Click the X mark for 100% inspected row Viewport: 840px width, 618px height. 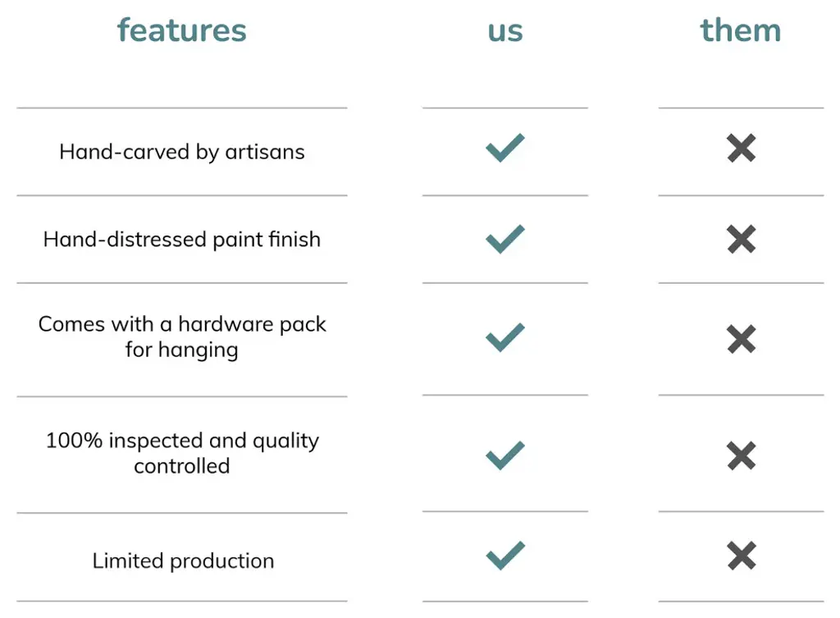point(741,455)
